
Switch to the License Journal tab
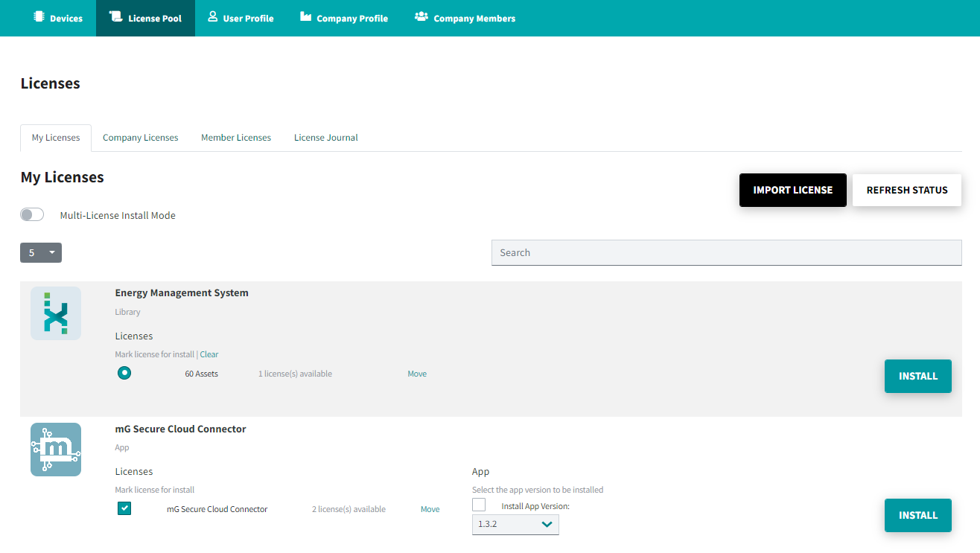326,138
